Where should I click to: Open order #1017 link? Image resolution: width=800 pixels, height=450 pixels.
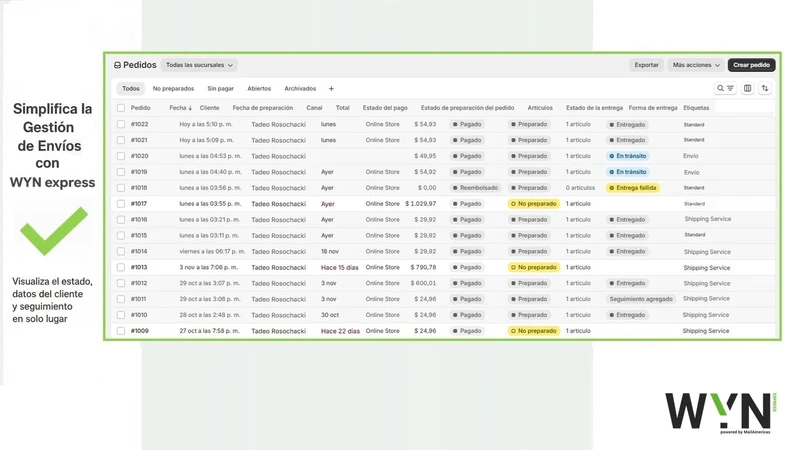(139, 204)
